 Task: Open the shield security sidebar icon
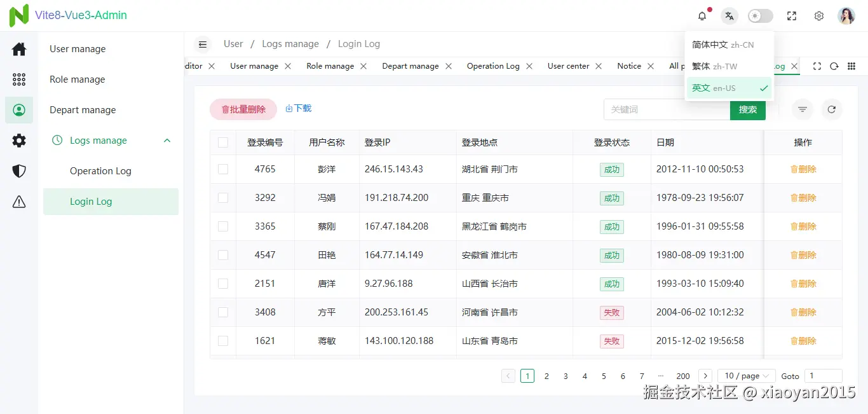click(19, 171)
